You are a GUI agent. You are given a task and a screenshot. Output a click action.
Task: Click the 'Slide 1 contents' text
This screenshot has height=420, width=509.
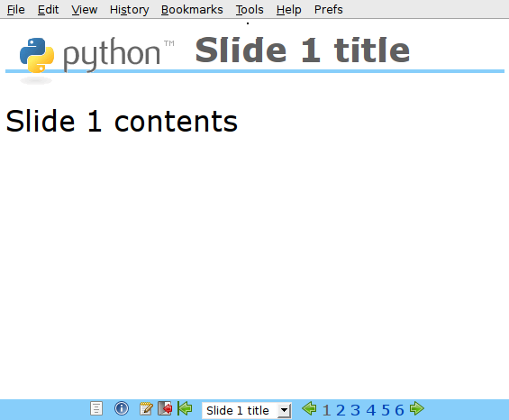[x=122, y=121]
